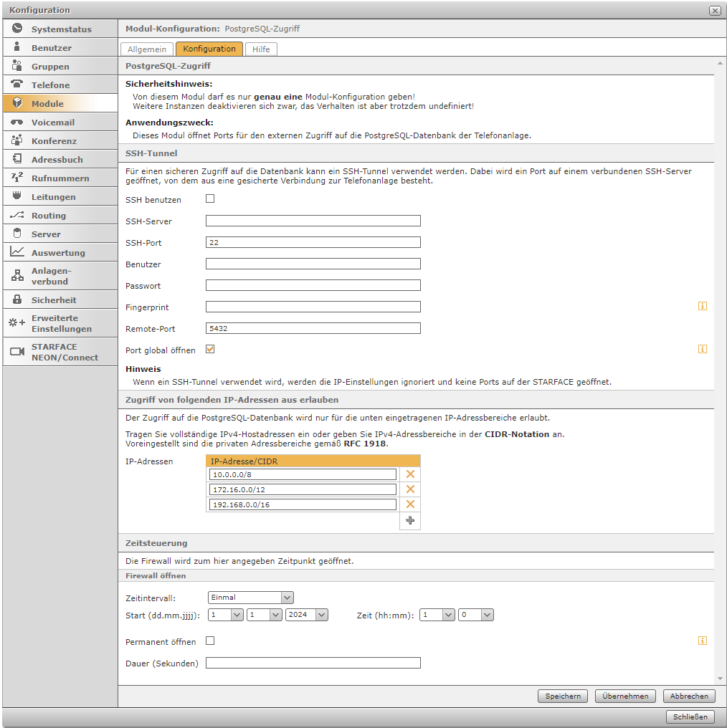Focus the Benutzer input field
Viewport: 727px width, 728px height.
click(x=313, y=264)
